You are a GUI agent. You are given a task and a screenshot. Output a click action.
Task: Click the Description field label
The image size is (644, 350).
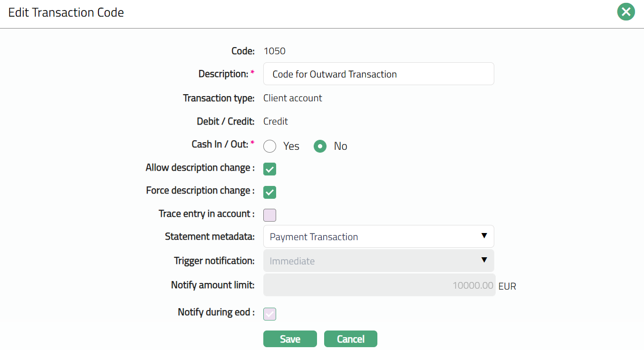pyautogui.click(x=223, y=74)
